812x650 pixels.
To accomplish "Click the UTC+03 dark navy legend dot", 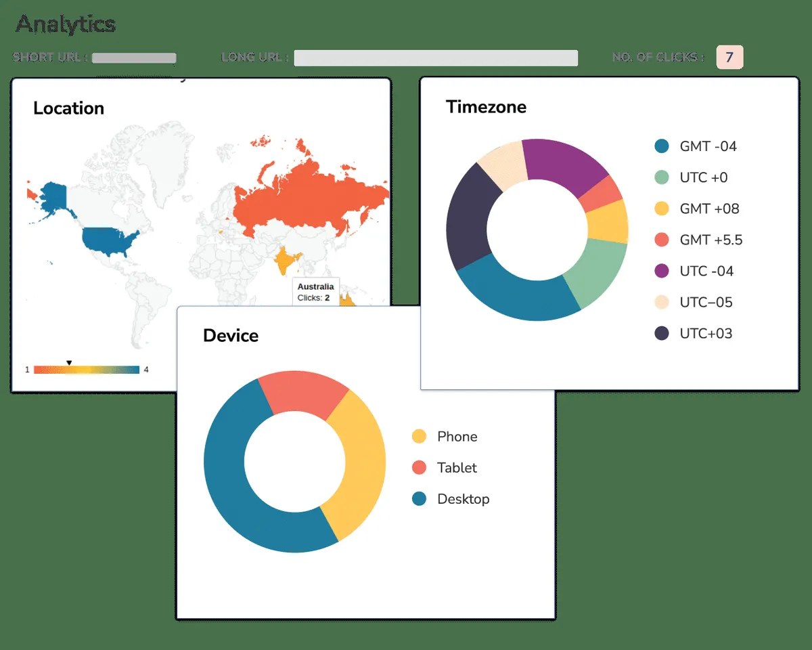I will [x=662, y=333].
